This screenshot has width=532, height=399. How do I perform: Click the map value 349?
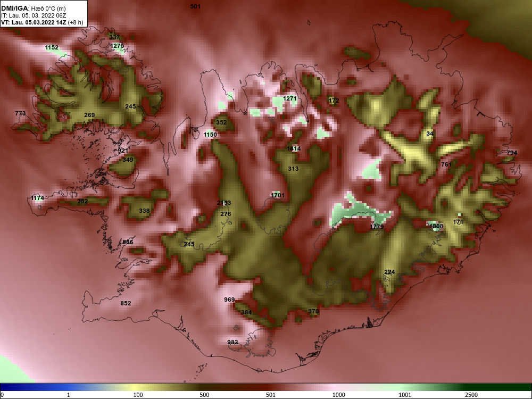pyautogui.click(x=128, y=160)
